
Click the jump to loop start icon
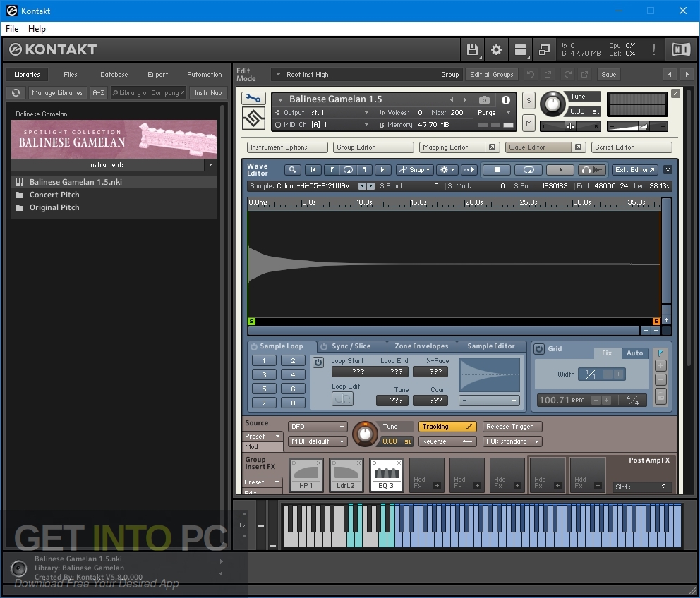[331, 169]
